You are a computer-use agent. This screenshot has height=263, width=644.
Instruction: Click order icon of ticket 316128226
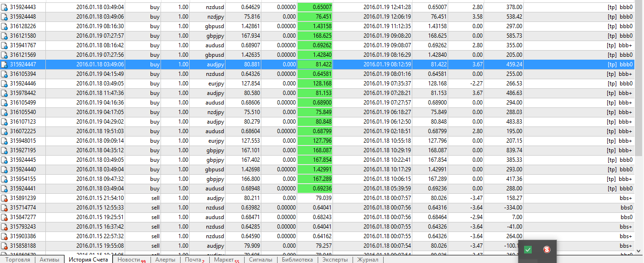[x=4, y=26]
